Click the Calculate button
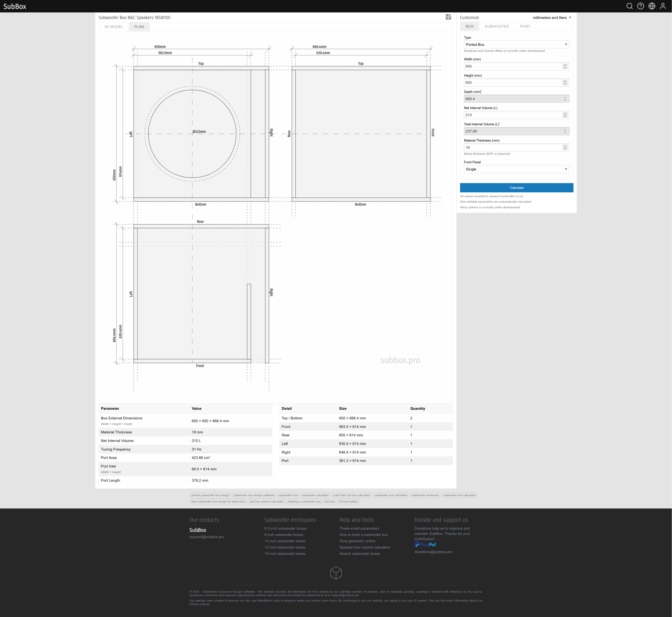672x617 pixels. 516,188
